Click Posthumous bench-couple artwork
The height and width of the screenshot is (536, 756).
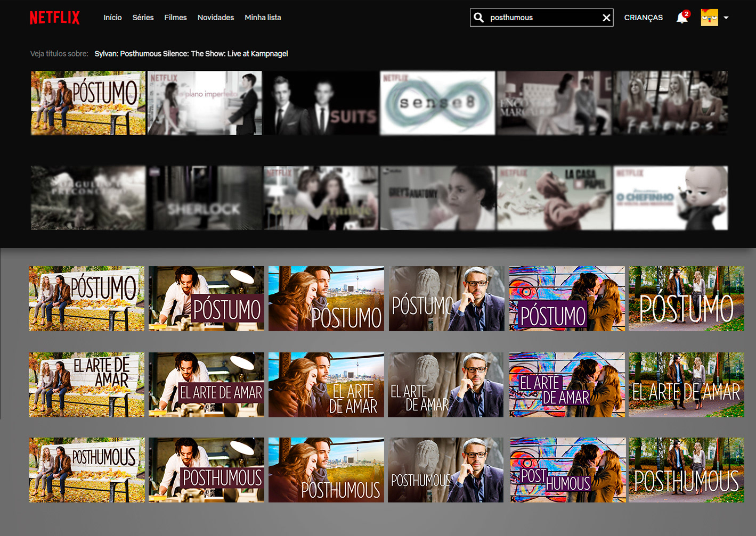pos(87,470)
